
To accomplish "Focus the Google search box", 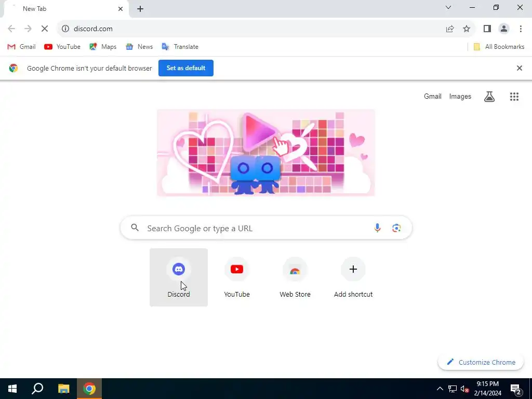I will tap(266, 228).
